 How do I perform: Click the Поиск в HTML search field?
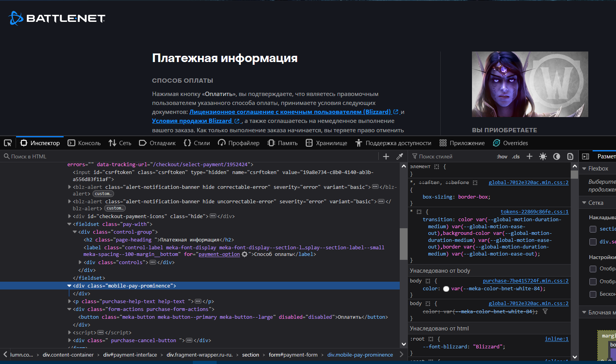(x=189, y=156)
